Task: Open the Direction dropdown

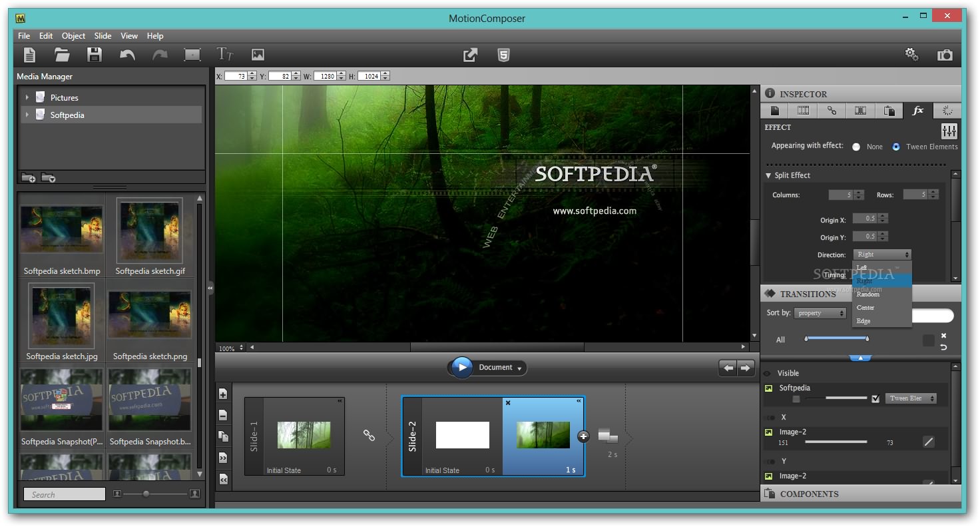Action: (881, 255)
